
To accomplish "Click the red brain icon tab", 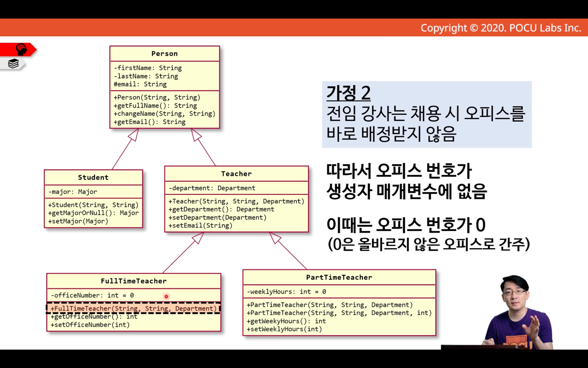I will click(x=18, y=49).
